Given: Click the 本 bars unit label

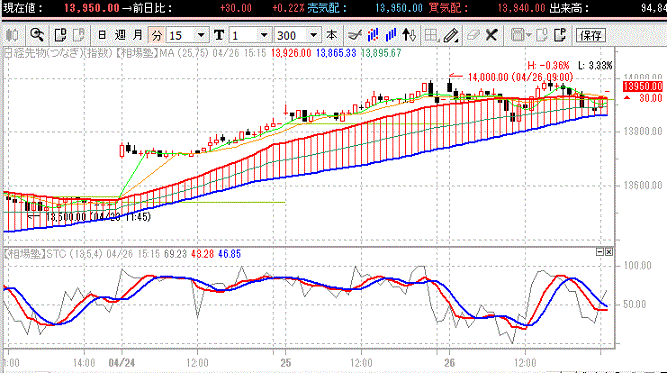Looking at the screenshot, I should coord(331,35).
